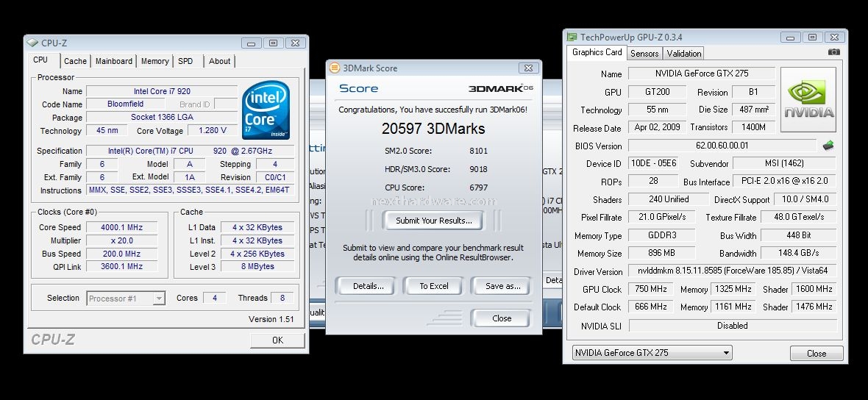Screen dimensions: 868x400
Task: Click the GPU Clock 750 MHz value
Action: [651, 289]
